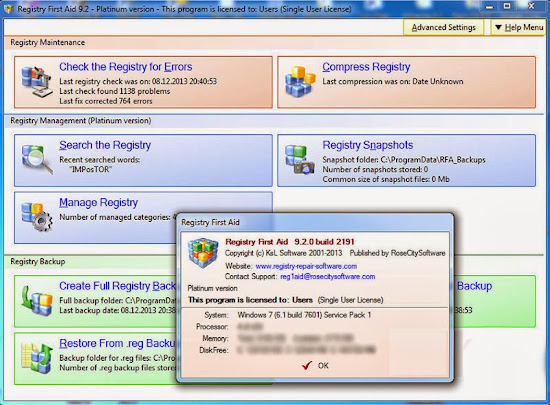
Task: Click the Windows 7 system info line
Action: click(304, 315)
